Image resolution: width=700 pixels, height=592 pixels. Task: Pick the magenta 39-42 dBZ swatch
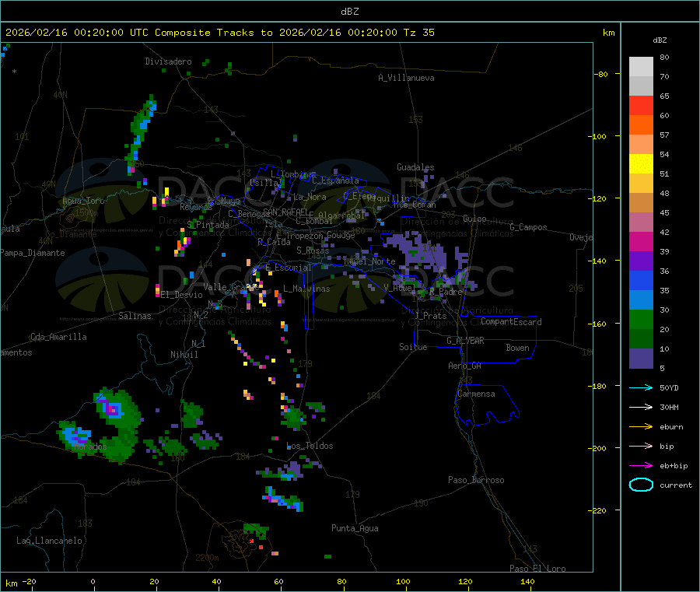(641, 241)
